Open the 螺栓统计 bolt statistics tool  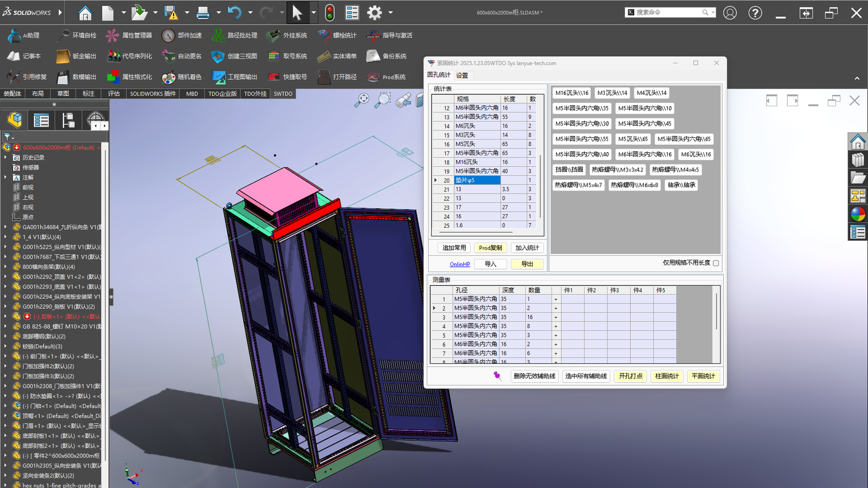tap(324, 36)
